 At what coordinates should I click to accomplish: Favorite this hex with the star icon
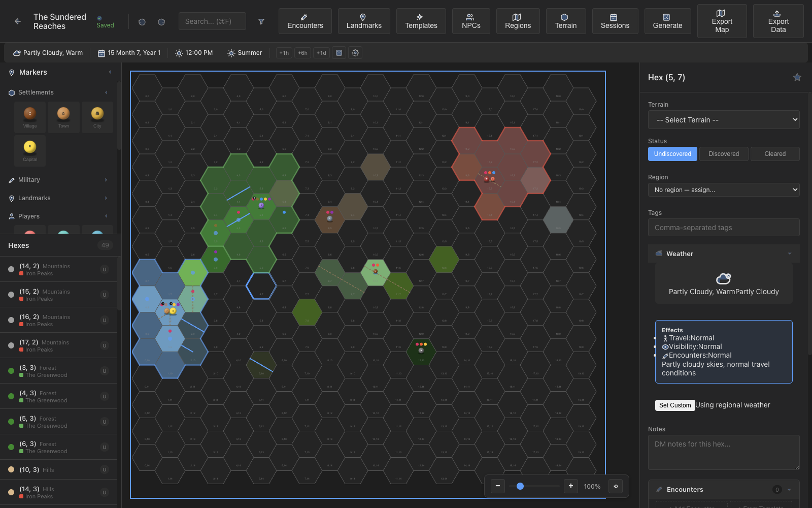[x=797, y=77]
